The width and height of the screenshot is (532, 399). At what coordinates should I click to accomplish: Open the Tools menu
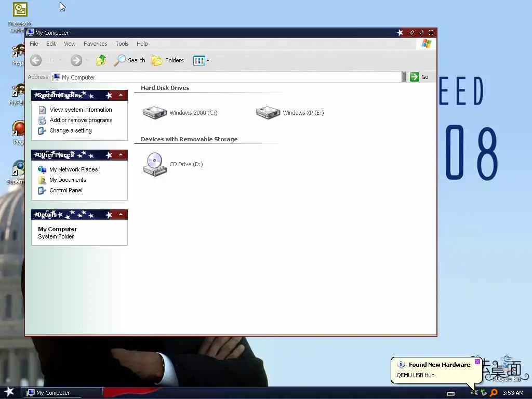coord(122,44)
